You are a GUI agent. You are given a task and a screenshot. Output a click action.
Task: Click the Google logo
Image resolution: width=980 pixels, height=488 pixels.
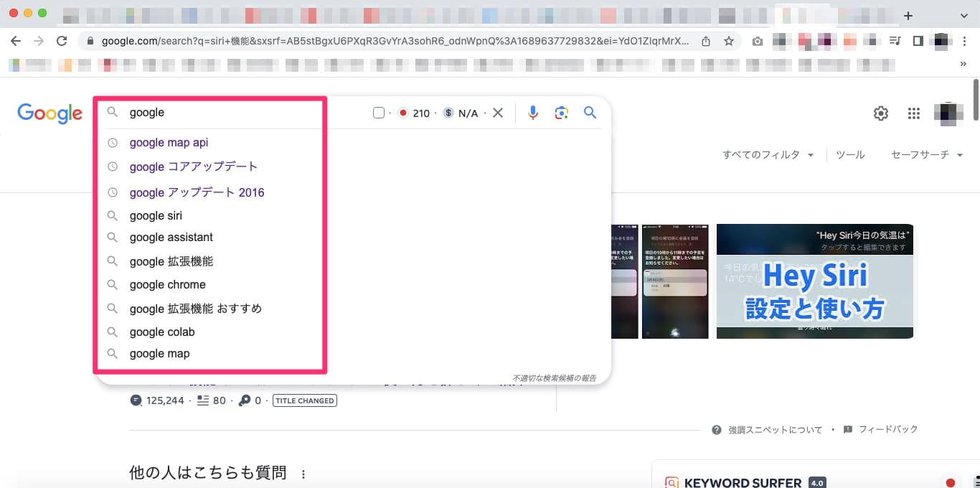point(50,113)
